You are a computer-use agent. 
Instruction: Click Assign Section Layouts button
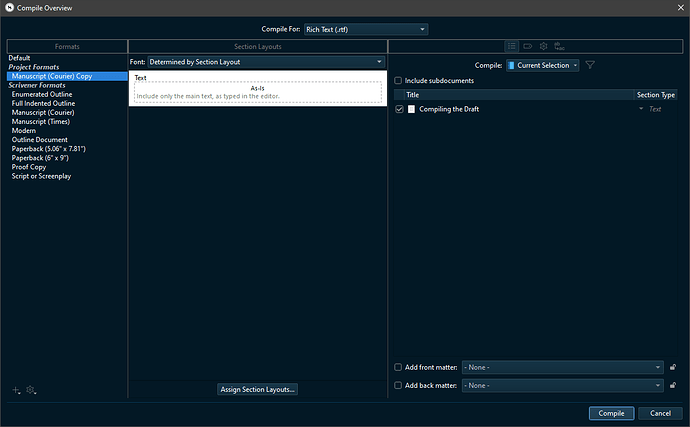point(257,390)
